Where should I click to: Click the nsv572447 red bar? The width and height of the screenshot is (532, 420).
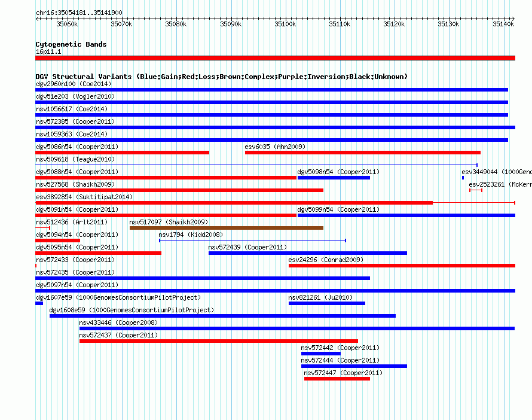click(337, 379)
